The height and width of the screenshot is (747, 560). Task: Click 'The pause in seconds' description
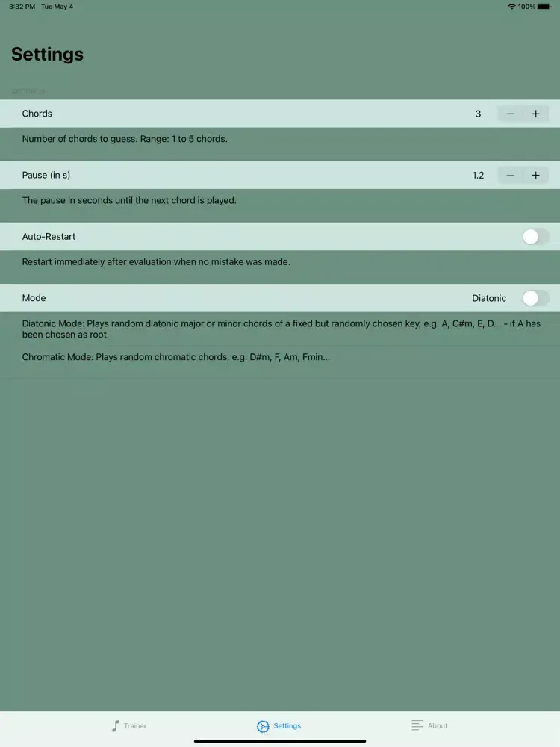pyautogui.click(x=129, y=200)
